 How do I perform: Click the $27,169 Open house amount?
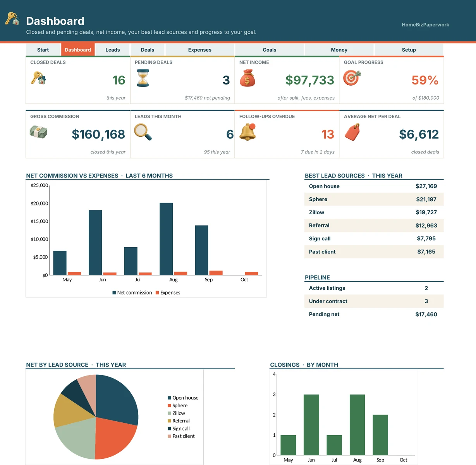[426, 186]
